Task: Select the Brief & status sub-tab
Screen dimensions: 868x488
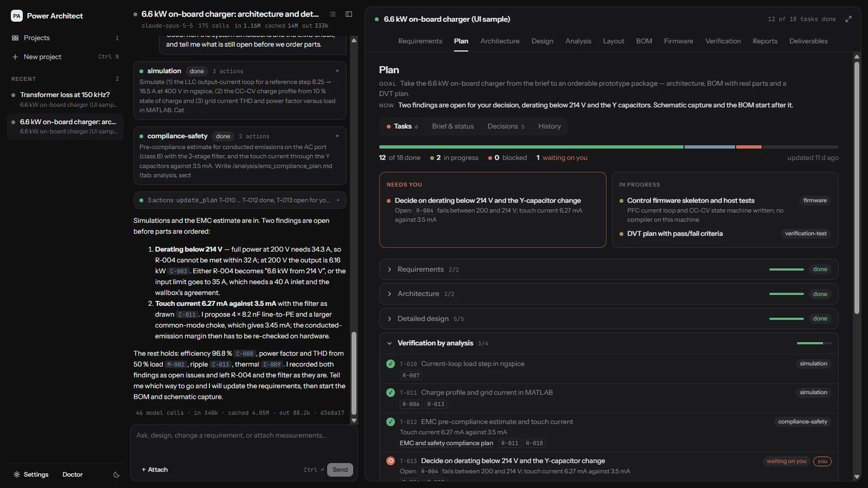Action: [x=453, y=126]
